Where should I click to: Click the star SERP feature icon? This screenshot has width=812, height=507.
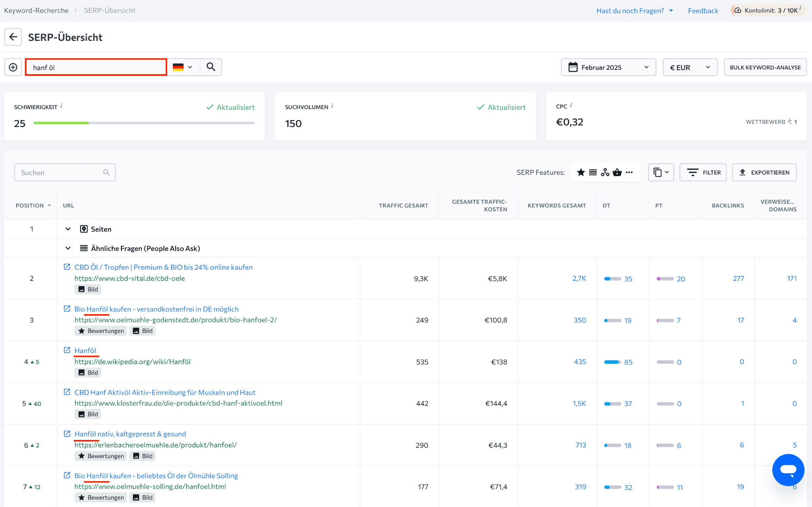(x=581, y=172)
